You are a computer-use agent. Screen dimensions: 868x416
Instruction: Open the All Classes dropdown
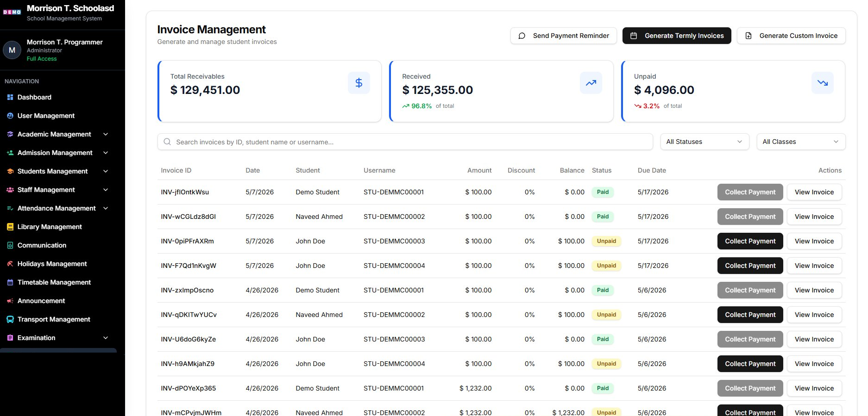point(801,142)
